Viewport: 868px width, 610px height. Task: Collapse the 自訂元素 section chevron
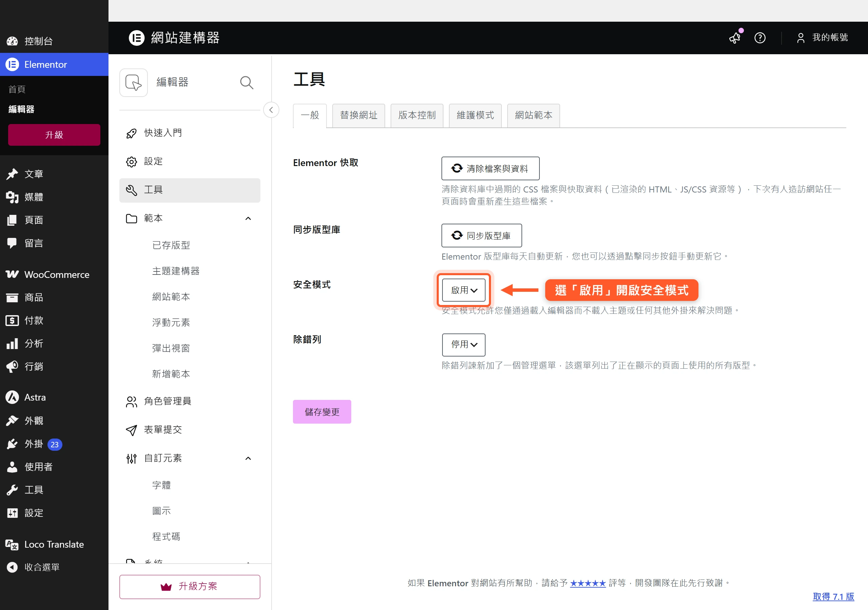[248, 459]
